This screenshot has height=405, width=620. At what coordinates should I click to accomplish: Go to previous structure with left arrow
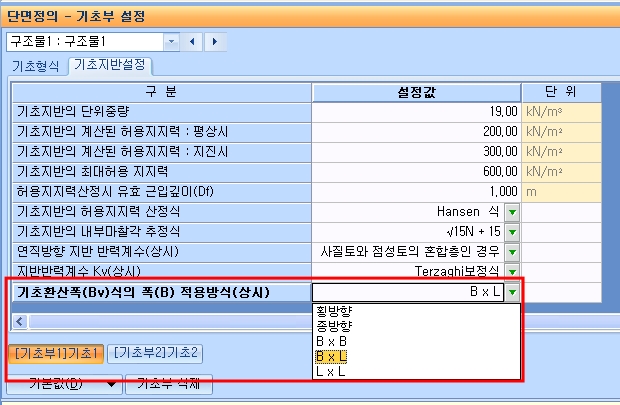click(192, 42)
